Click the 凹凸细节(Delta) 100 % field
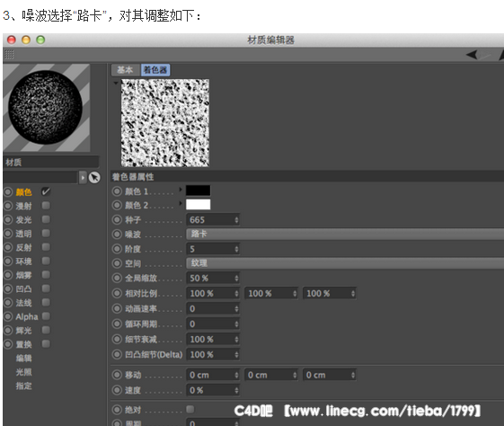This screenshot has width=504, height=426. tap(213, 355)
